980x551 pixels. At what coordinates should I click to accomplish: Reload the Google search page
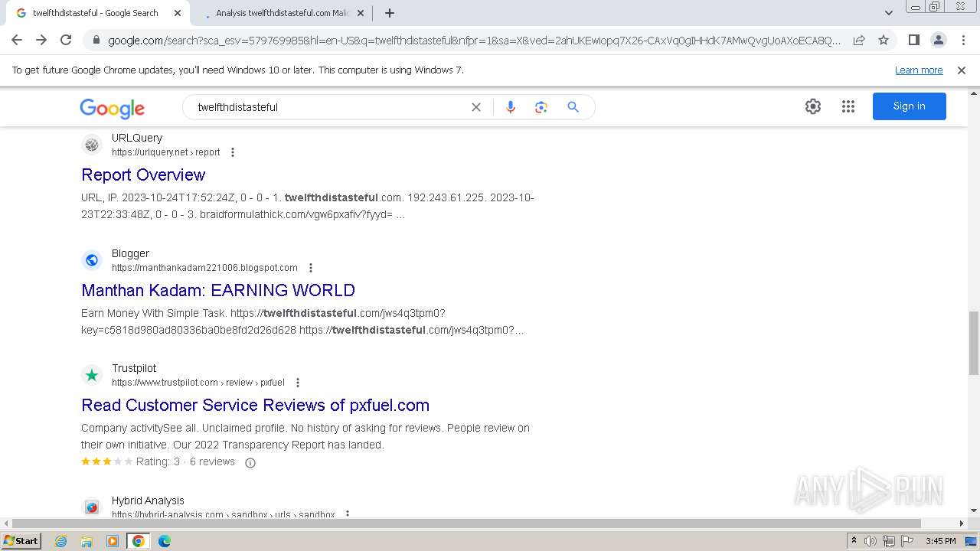(66, 40)
